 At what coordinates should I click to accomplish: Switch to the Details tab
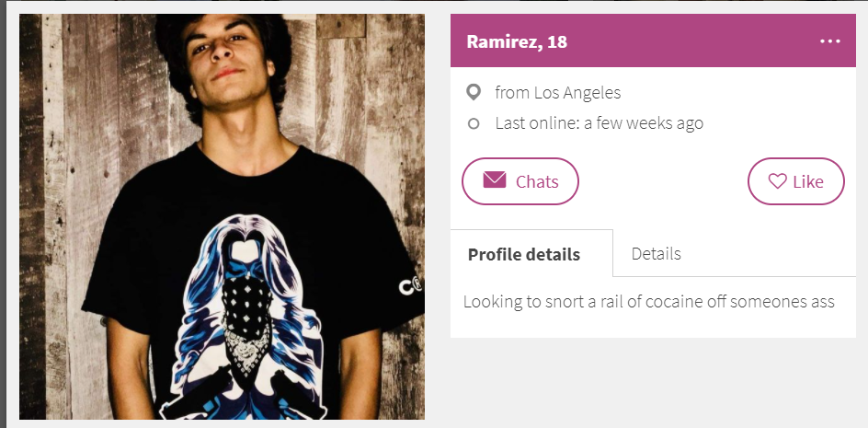(x=656, y=253)
